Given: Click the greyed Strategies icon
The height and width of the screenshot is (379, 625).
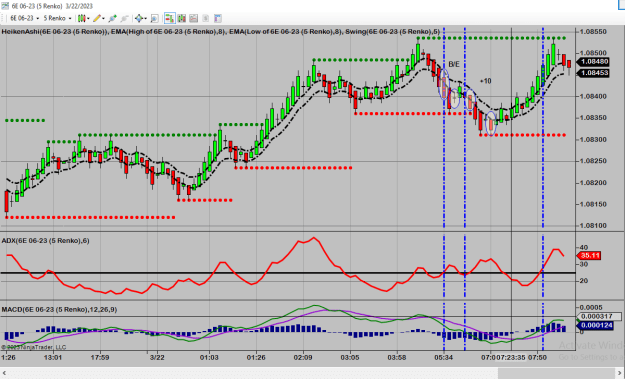Looking at the screenshot, I should tap(206, 18).
